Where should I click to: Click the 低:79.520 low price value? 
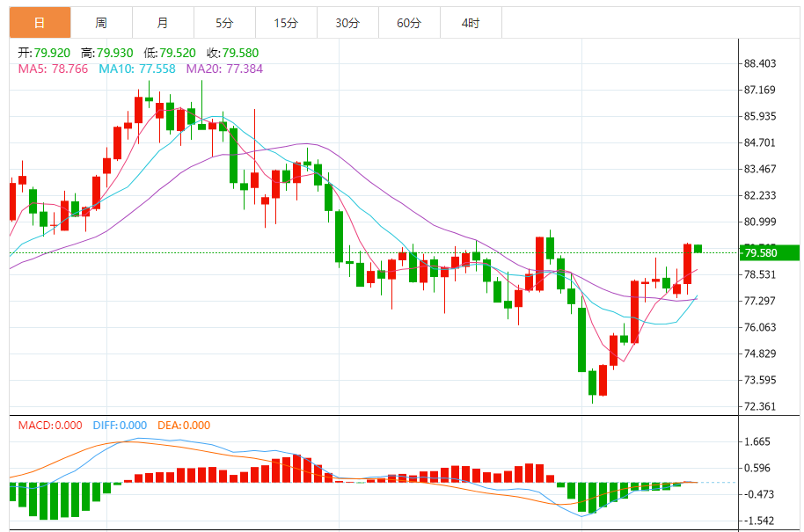point(170,53)
